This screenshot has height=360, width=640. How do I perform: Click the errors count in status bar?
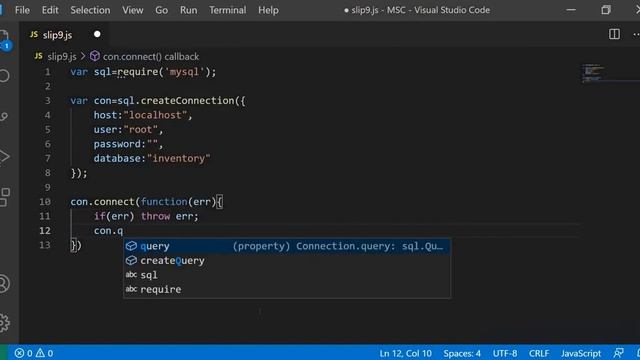[23, 353]
